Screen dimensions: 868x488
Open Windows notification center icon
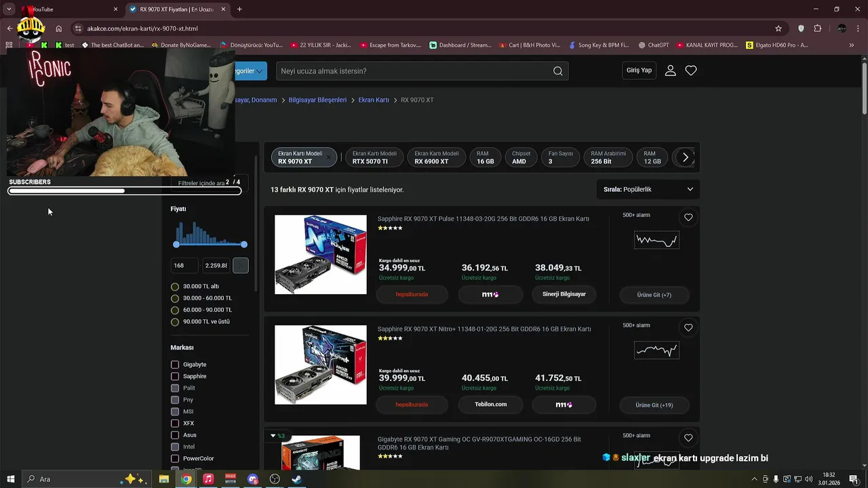coord(854,479)
